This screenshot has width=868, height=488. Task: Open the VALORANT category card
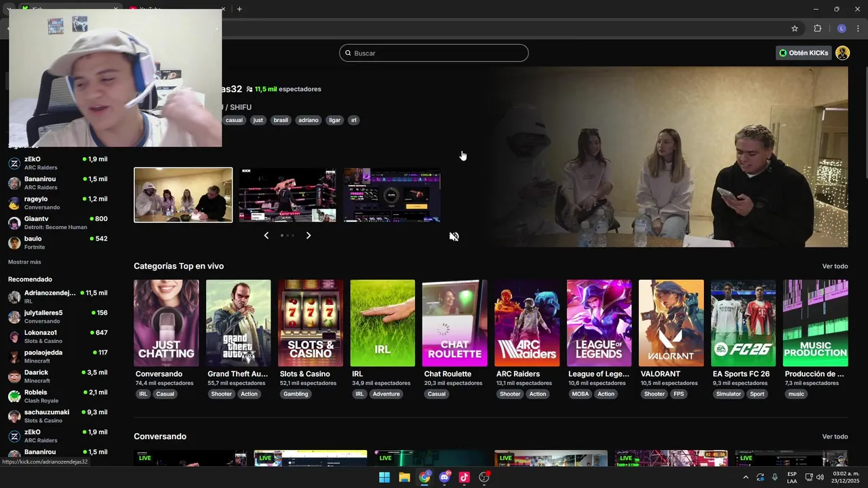(671, 323)
